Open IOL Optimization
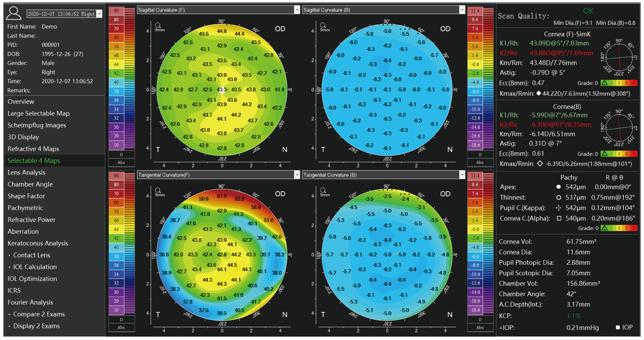Screen dimensions: 644x340 coord(33,279)
